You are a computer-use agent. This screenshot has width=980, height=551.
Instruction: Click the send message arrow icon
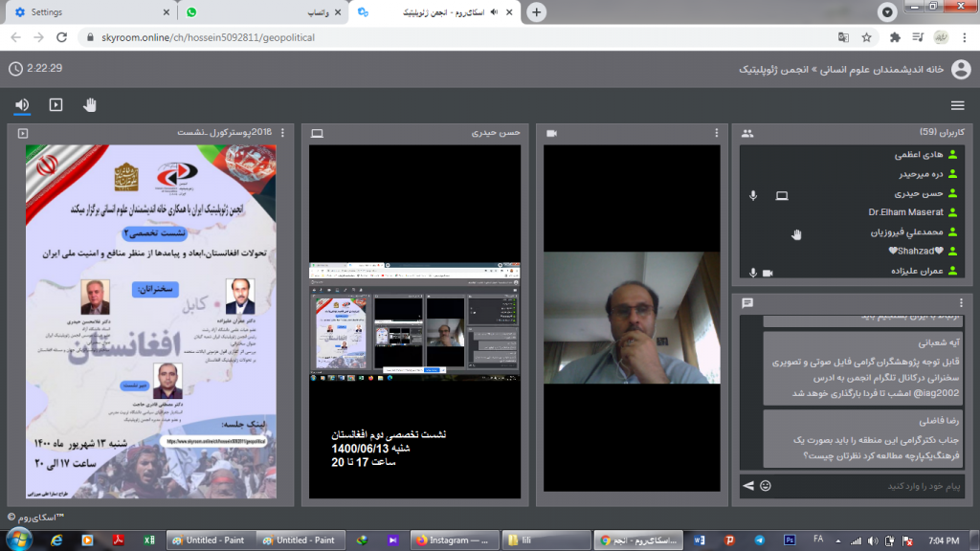coord(747,486)
